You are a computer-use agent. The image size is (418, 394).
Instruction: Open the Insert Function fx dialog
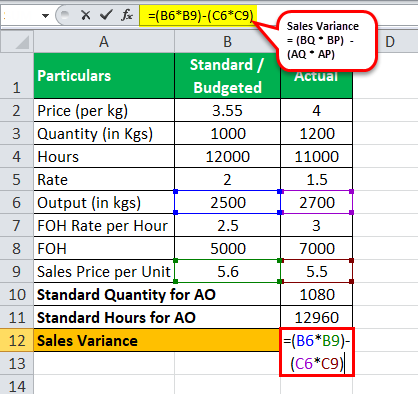pos(127,15)
